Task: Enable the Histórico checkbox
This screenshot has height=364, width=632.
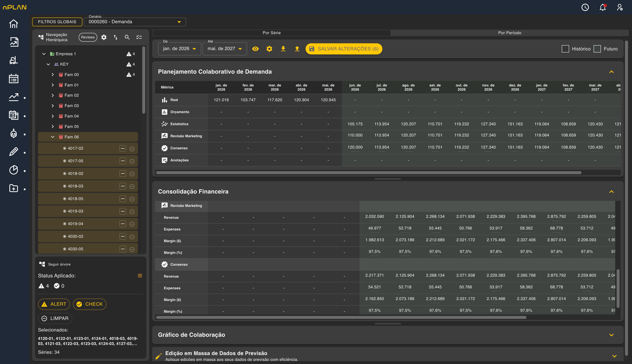Action: point(565,49)
